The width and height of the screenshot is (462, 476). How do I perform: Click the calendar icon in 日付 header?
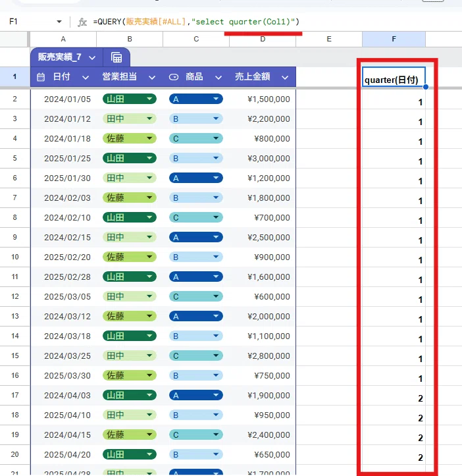click(41, 77)
